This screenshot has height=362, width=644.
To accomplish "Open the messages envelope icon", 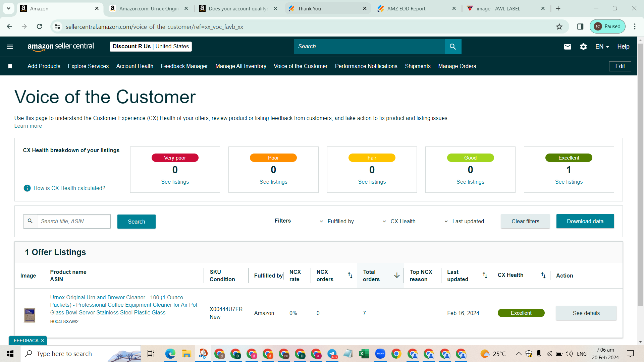I will tap(568, 47).
